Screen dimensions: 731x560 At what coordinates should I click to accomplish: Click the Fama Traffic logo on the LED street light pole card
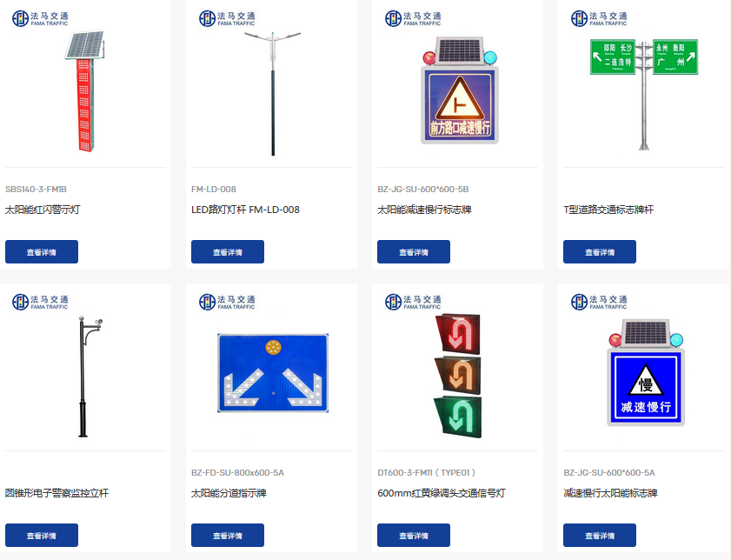(x=227, y=18)
